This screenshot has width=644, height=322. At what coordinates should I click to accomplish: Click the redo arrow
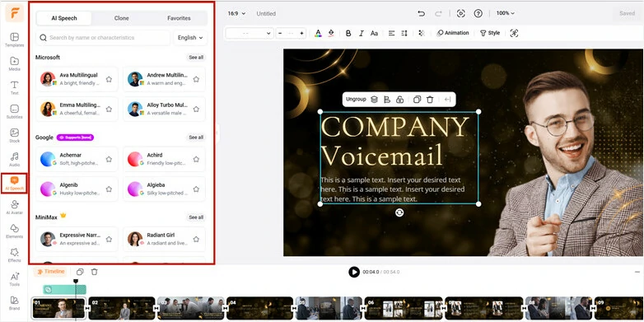(438, 13)
